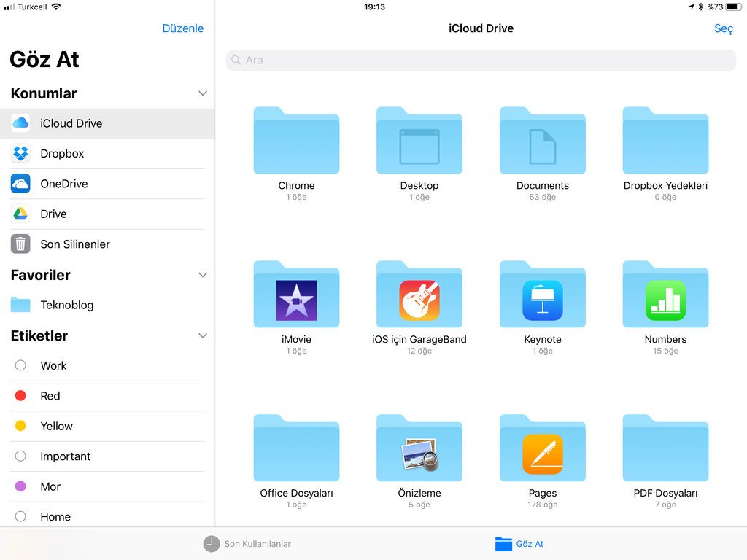747x560 pixels.
Task: Open the PDF Dosyaları folder
Action: (665, 448)
